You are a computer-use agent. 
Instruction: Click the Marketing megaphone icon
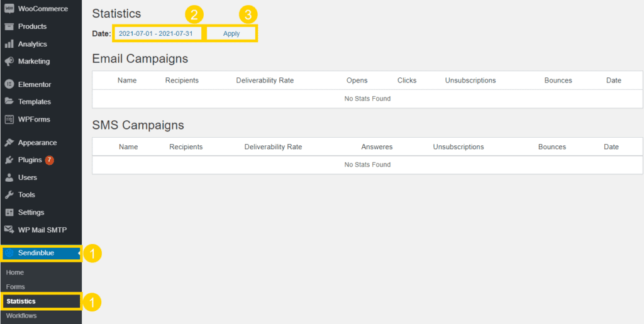(x=9, y=61)
